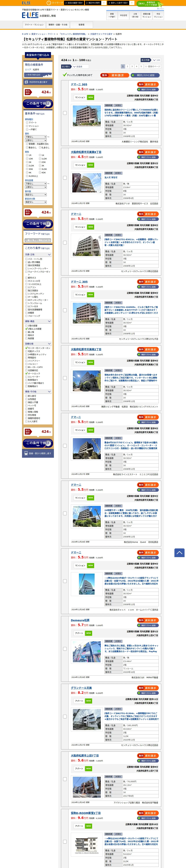Uncheck 2階以上の部屋 checkbox
186x868 pixels.
[x=26, y=329]
